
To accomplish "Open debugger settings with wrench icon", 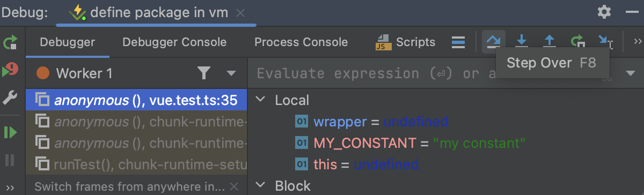I will [10, 97].
